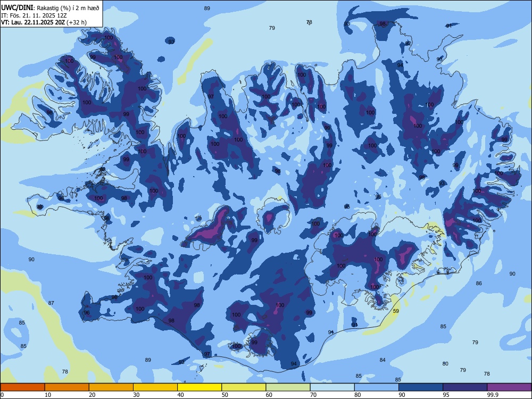
Task: Select the '87' humidity value over the sea
Action: pyautogui.click(x=51, y=303)
